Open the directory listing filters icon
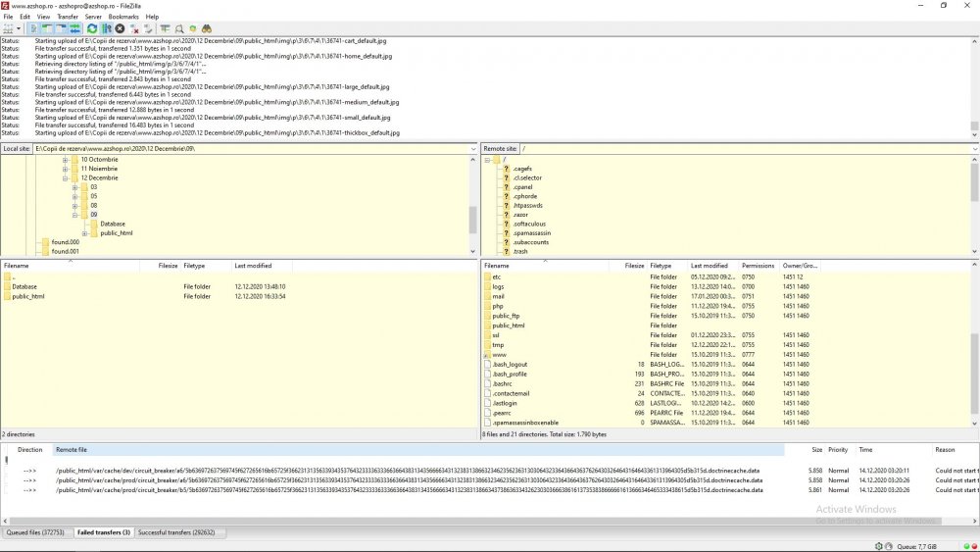This screenshot has height=552, width=980. pyautogui.click(x=166, y=28)
